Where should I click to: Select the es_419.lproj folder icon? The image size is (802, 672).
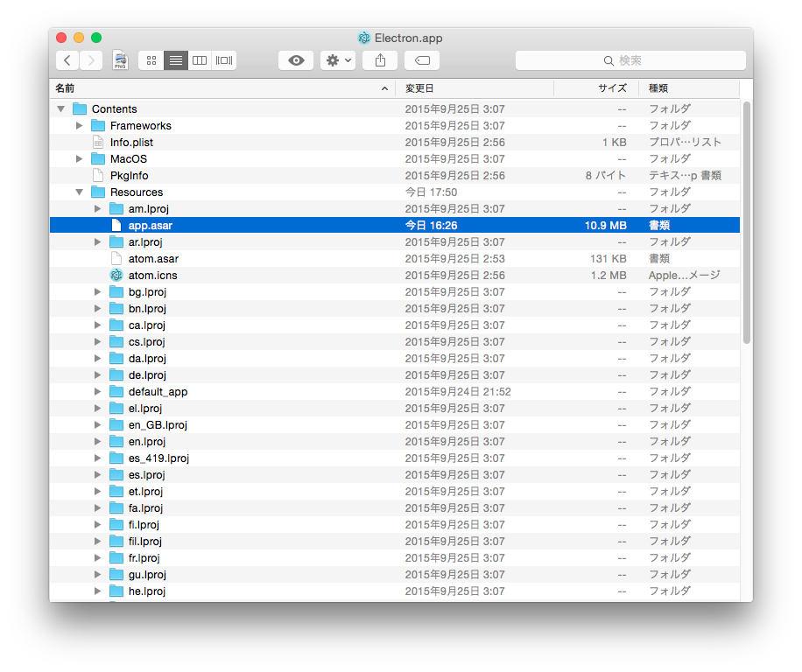click(116, 458)
